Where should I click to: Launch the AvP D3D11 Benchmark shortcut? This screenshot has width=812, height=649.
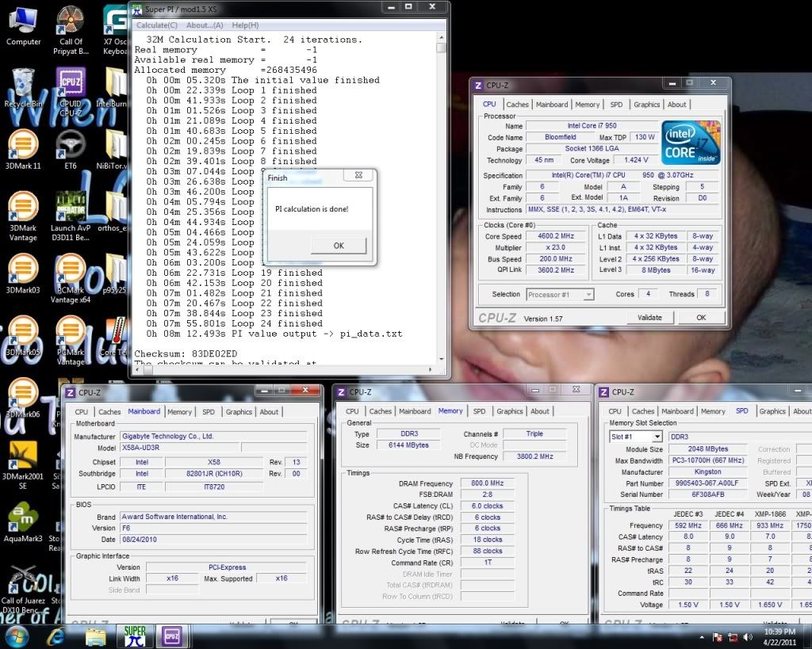[x=71, y=216]
